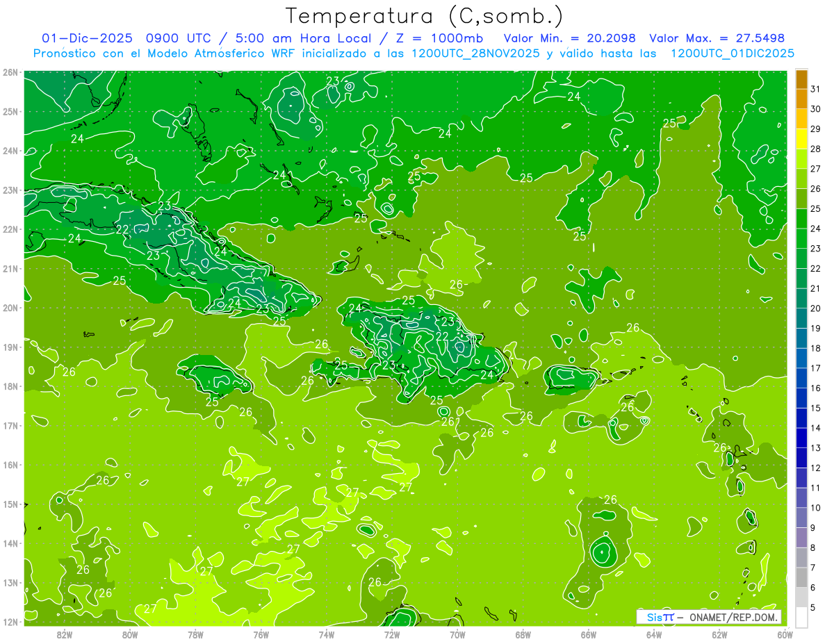
Task: Select the "Valor Max. = 27.5498" readout
Action: click(717, 38)
